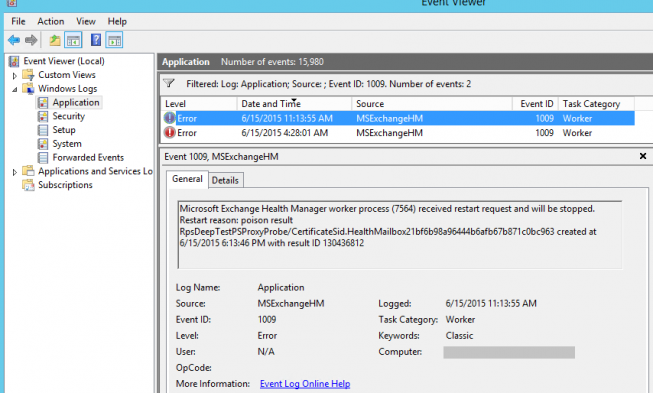Toggle the Show/Hide Action Pane icon
Image resolution: width=653 pixels, height=393 pixels.
click(x=114, y=40)
